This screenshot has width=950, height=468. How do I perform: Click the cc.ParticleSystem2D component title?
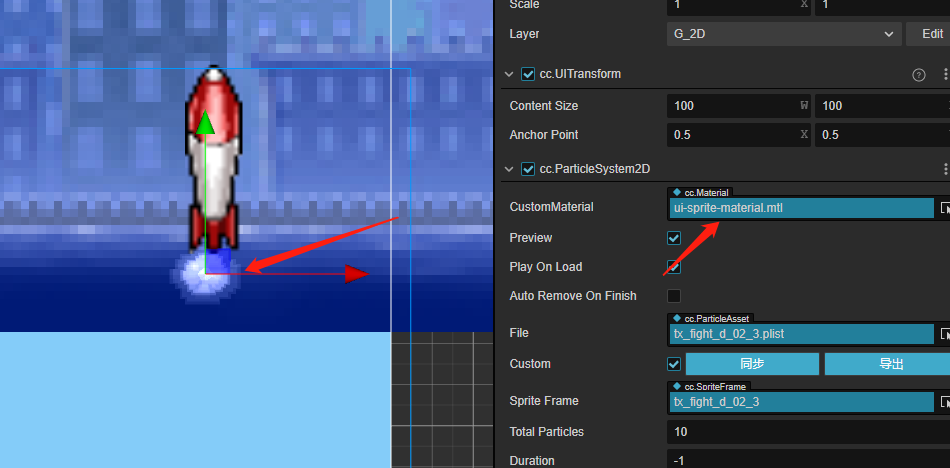pos(595,169)
